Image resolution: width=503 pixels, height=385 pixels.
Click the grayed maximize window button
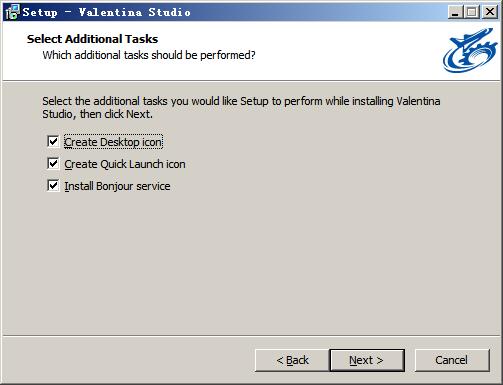pos(472,12)
